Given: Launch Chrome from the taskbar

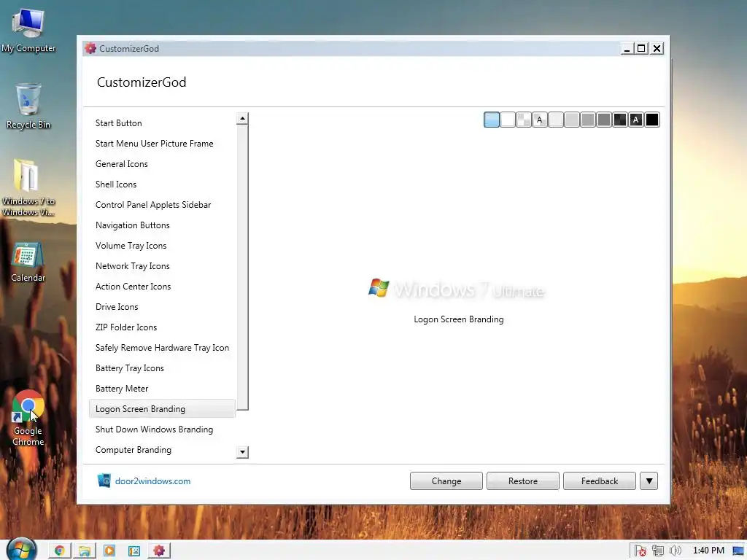Looking at the screenshot, I should [60, 551].
